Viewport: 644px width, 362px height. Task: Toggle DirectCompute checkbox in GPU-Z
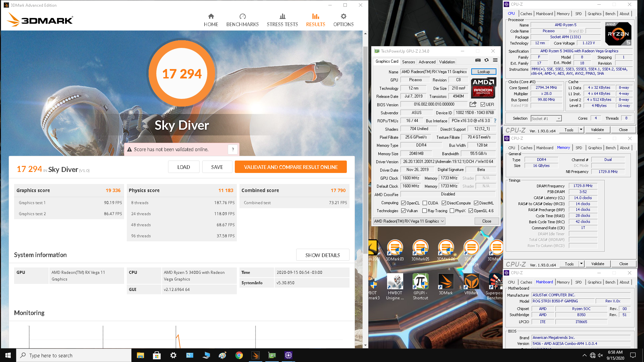point(444,203)
